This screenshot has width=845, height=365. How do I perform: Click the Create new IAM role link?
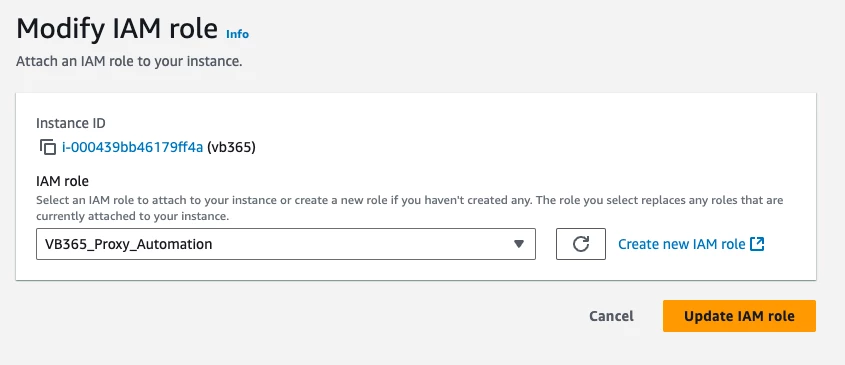682,244
